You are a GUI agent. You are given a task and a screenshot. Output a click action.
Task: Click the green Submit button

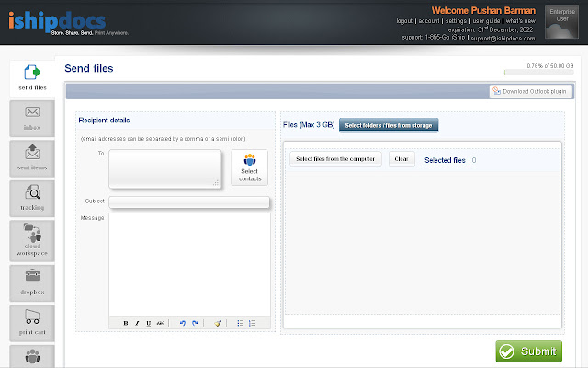click(529, 351)
